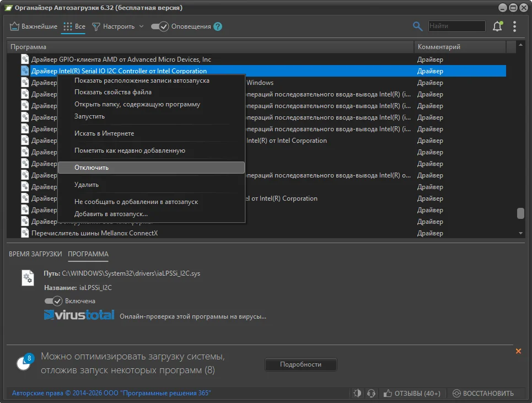
Task: Open support via the headset icon
Action: coord(371,393)
